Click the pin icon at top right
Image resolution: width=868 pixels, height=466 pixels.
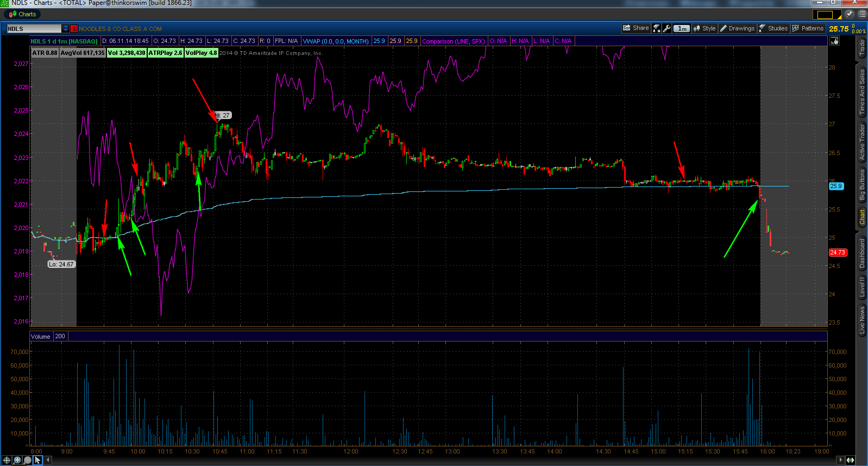tap(850, 14)
